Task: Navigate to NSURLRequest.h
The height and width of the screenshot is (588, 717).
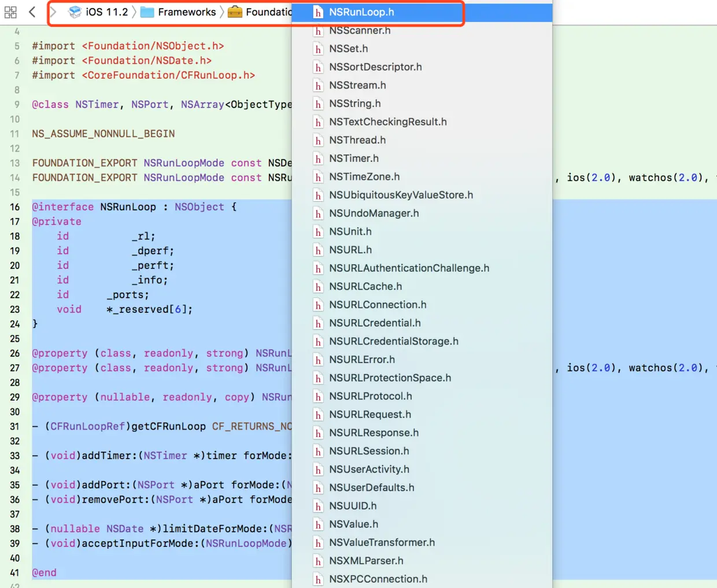Action: coord(422,415)
